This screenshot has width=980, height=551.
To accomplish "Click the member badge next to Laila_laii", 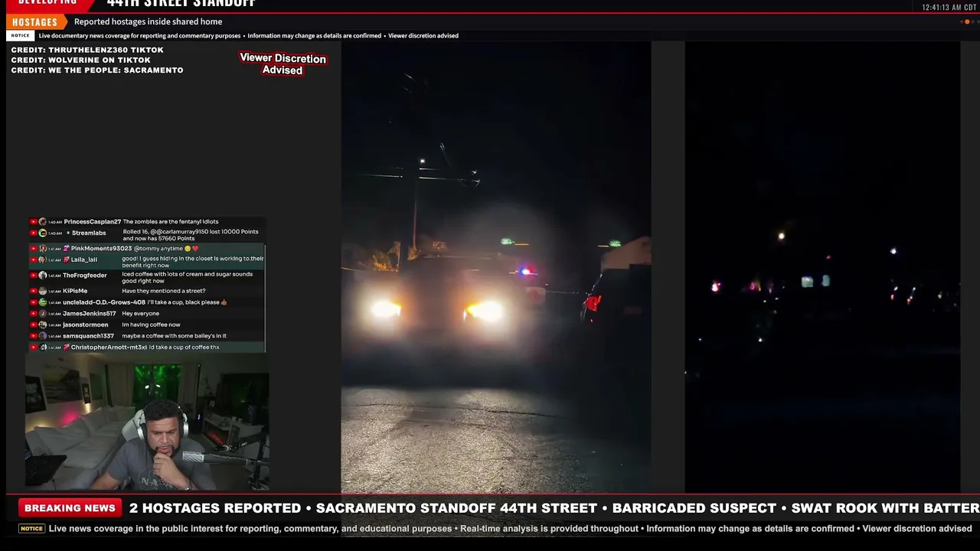I will coord(67,259).
